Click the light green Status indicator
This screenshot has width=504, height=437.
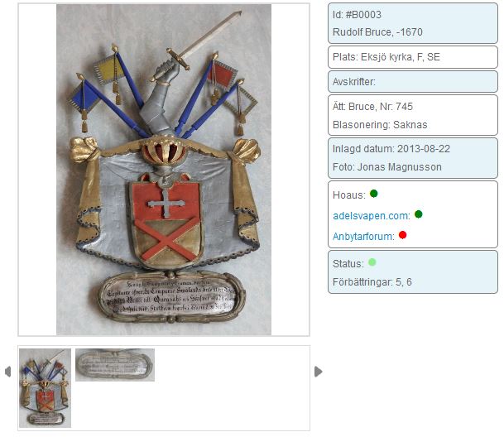(x=372, y=262)
